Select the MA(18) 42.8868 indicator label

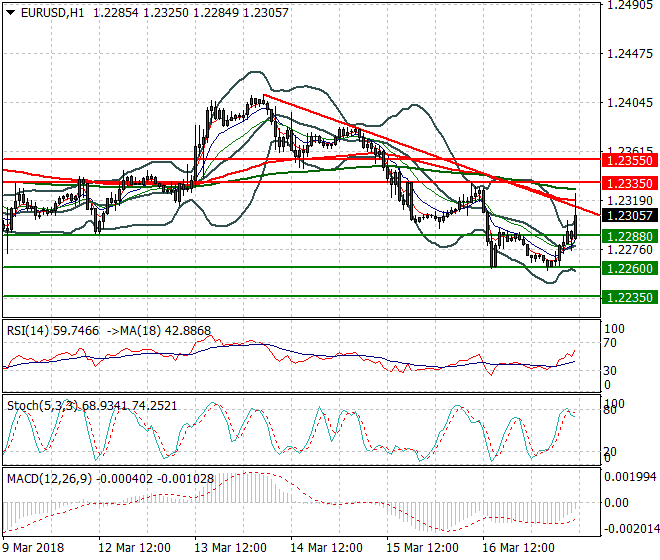tap(165, 331)
